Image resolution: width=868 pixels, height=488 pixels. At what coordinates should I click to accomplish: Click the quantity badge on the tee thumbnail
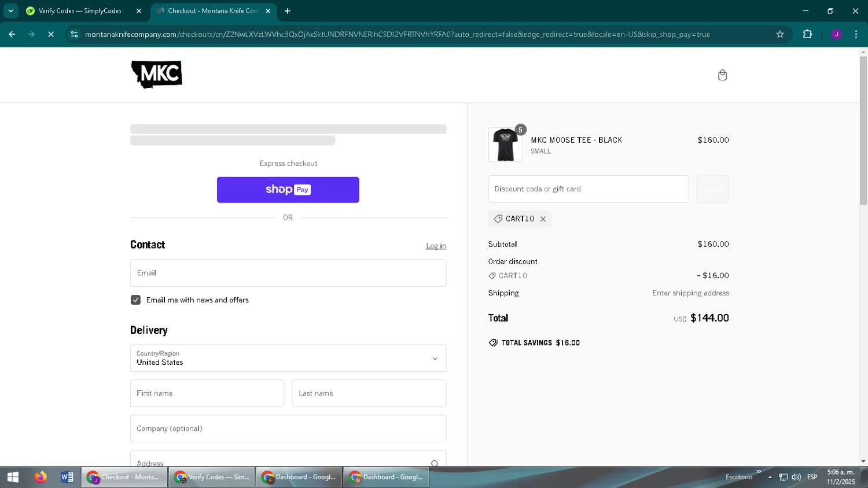pyautogui.click(x=520, y=130)
